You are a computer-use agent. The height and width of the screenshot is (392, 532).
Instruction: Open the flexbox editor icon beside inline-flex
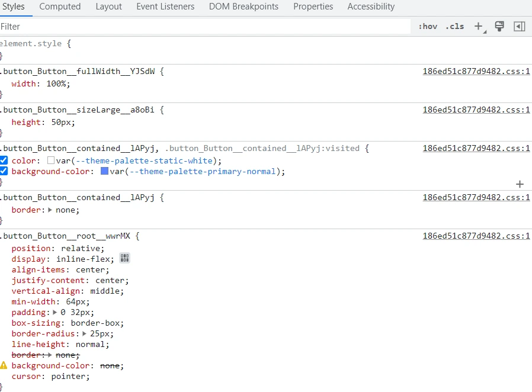[x=124, y=258]
